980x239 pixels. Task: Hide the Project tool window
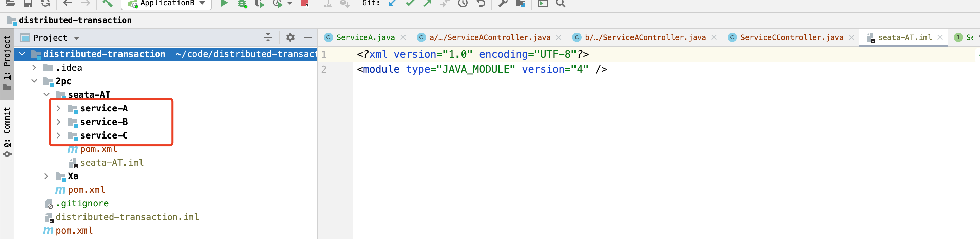308,37
